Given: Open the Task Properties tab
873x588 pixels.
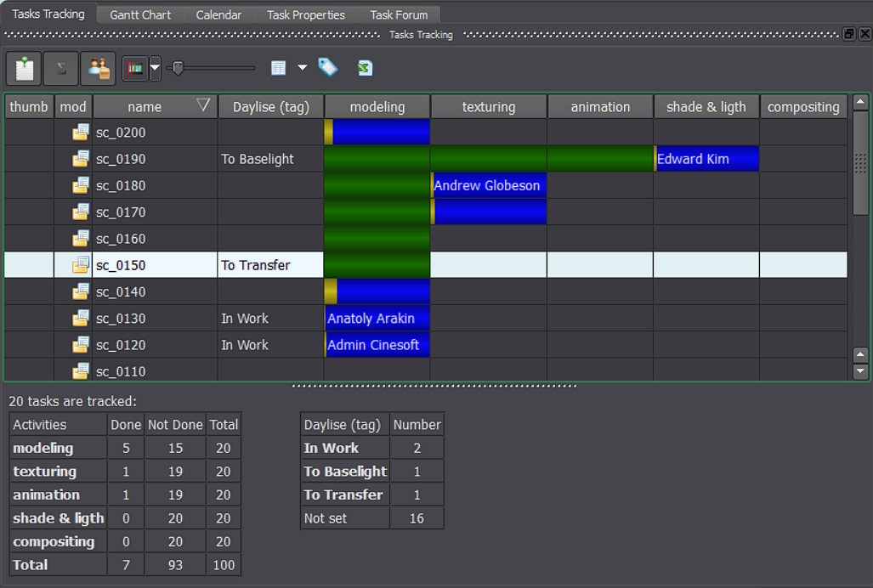Looking at the screenshot, I should tap(306, 15).
